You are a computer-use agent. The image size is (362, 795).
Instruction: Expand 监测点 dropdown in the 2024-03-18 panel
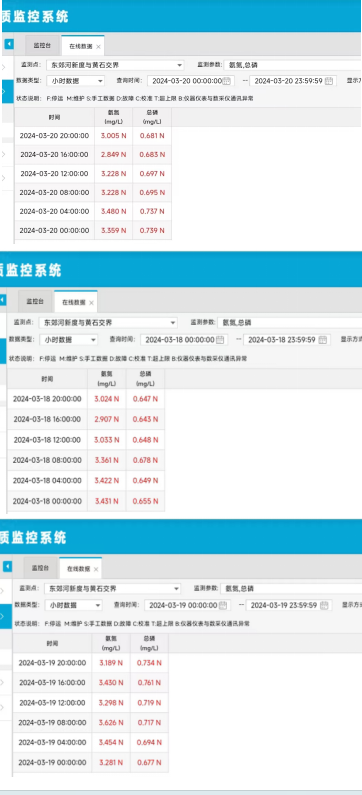(x=173, y=322)
